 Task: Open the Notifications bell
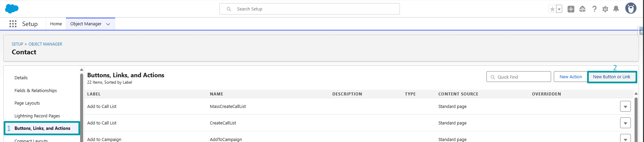pyautogui.click(x=616, y=9)
